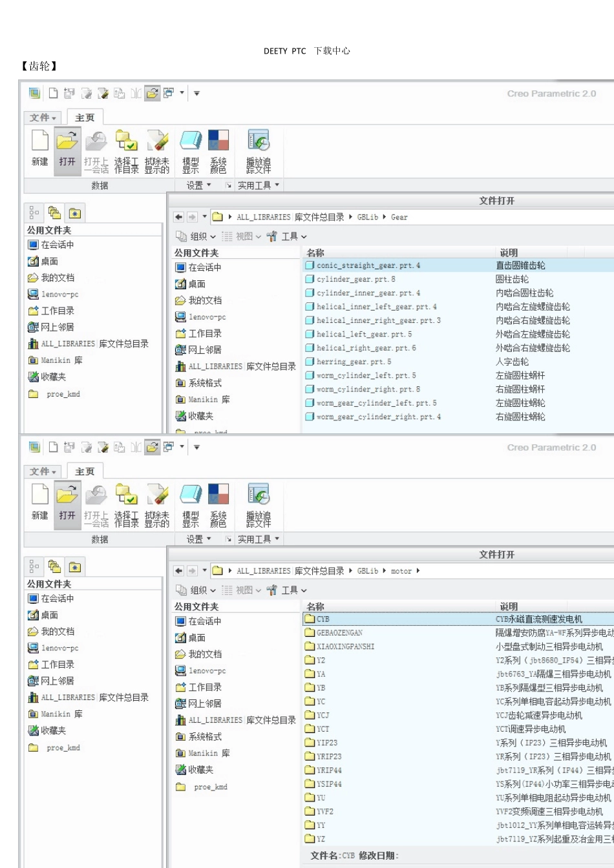Show model tree navigator tab in Gear window
Image resolution: width=614 pixels, height=868 pixels.
(34, 213)
